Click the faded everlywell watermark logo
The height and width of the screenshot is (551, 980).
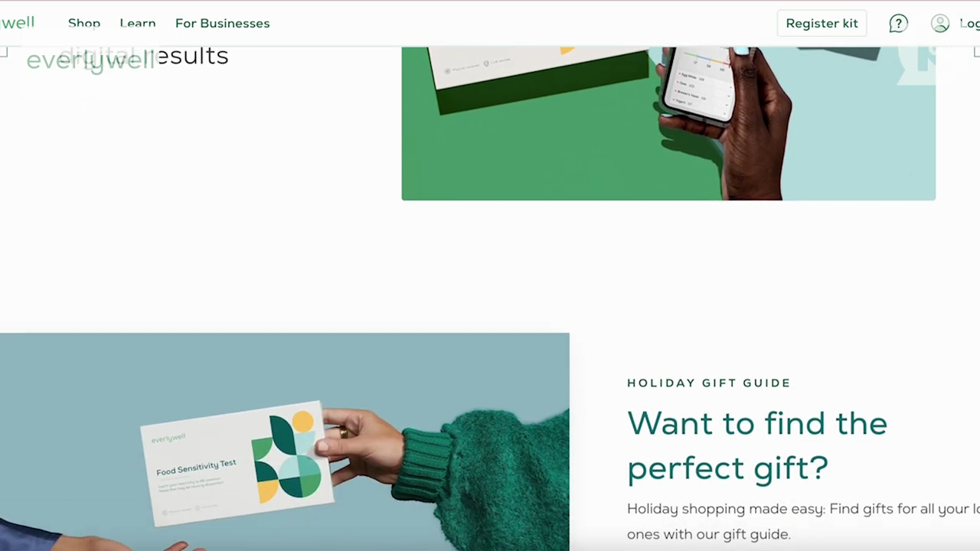90,60
